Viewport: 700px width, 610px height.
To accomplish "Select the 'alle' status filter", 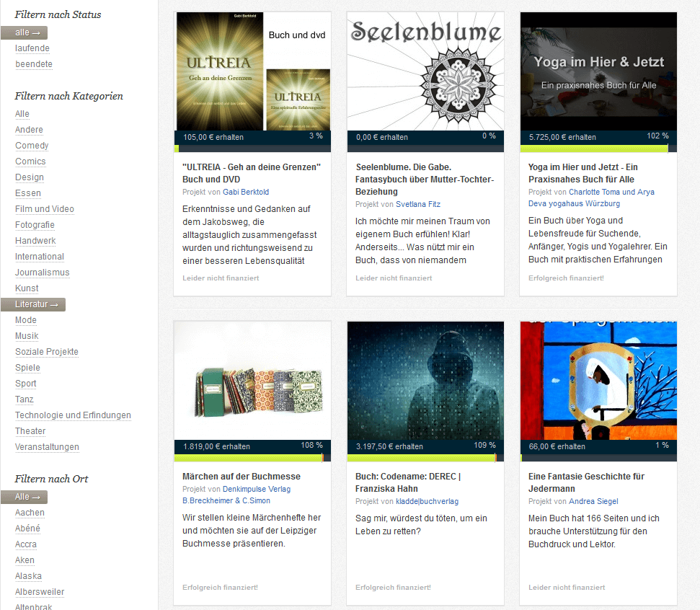I will click(x=24, y=32).
